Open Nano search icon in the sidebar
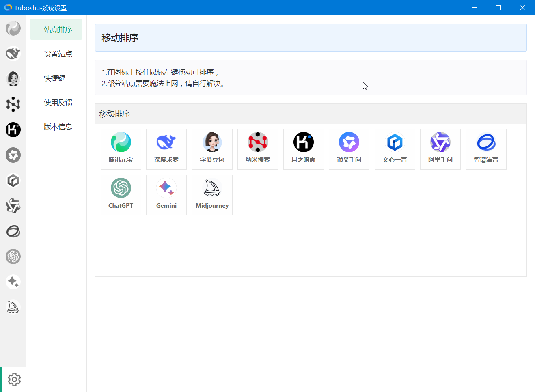This screenshot has width=535, height=392. (13, 104)
